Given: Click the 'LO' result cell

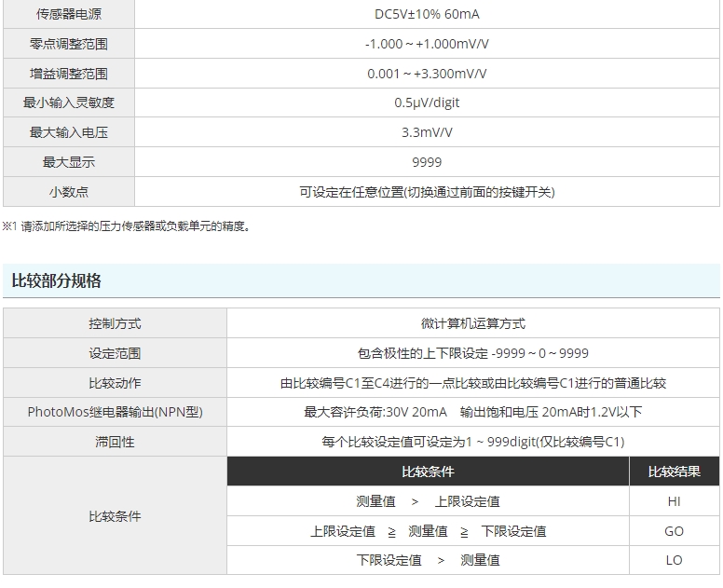Looking at the screenshot, I should tap(675, 560).
